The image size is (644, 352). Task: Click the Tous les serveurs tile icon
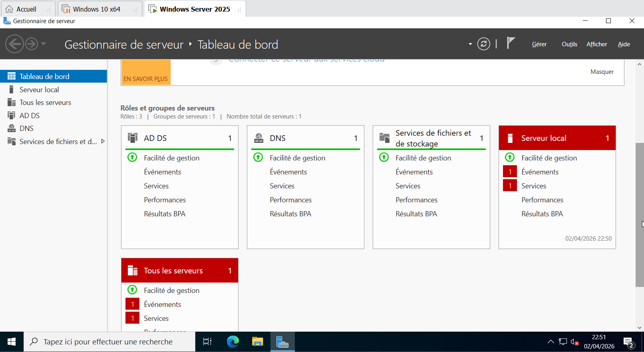pyautogui.click(x=133, y=271)
